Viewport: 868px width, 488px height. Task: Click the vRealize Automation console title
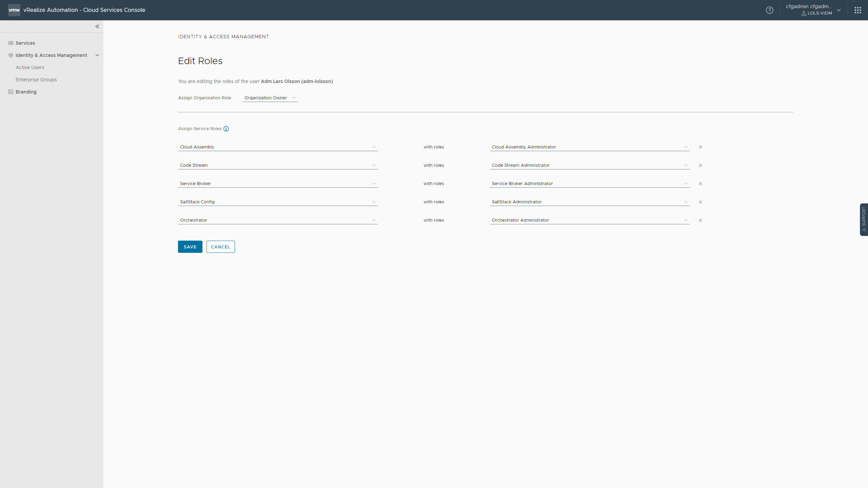point(84,10)
